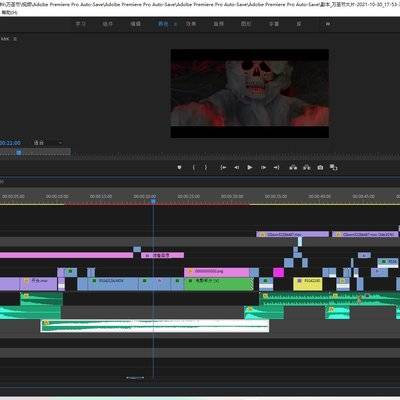Show more workspaces with the overflow arrows
Screen dimensions: 400x400
pos(328,24)
